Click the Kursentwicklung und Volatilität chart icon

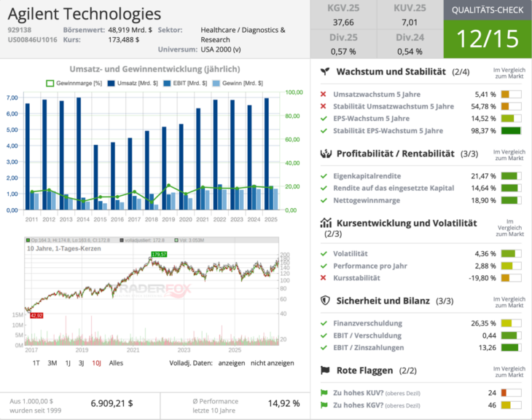coord(326,223)
